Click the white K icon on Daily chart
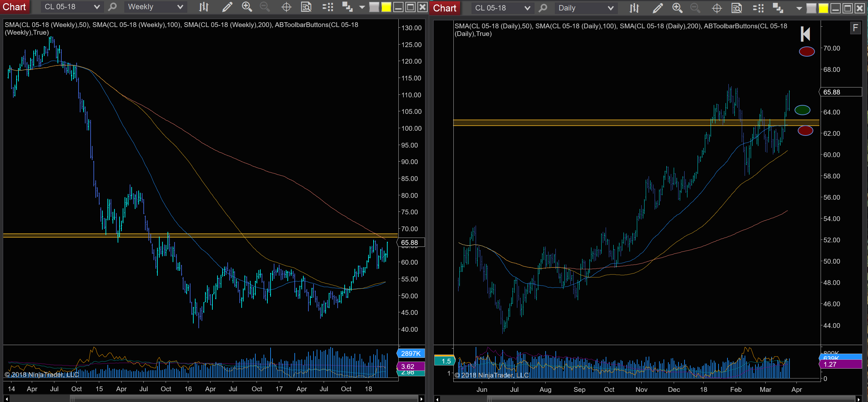This screenshot has width=868, height=402. click(805, 34)
